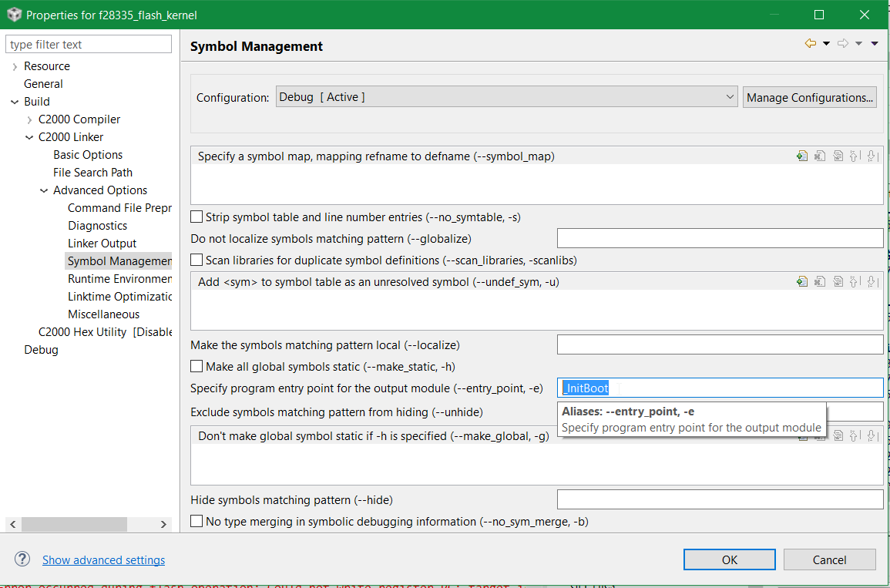Click the entry_point field containing _InitBoot

720,388
